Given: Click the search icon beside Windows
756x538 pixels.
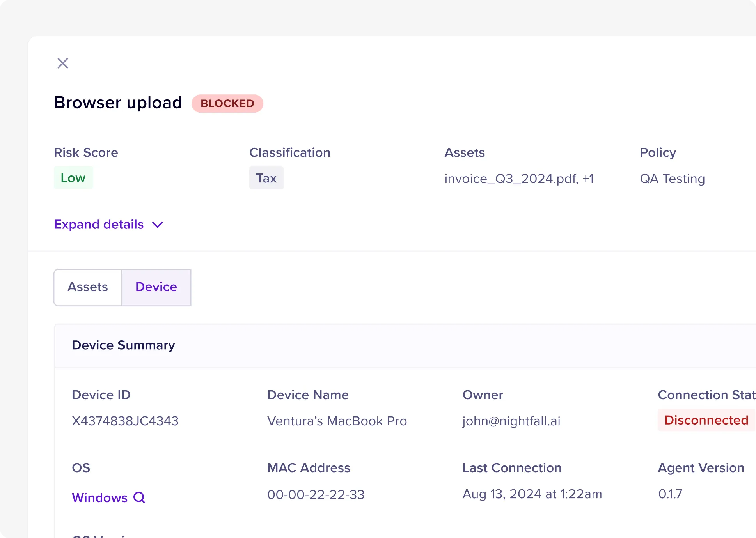Looking at the screenshot, I should (139, 497).
